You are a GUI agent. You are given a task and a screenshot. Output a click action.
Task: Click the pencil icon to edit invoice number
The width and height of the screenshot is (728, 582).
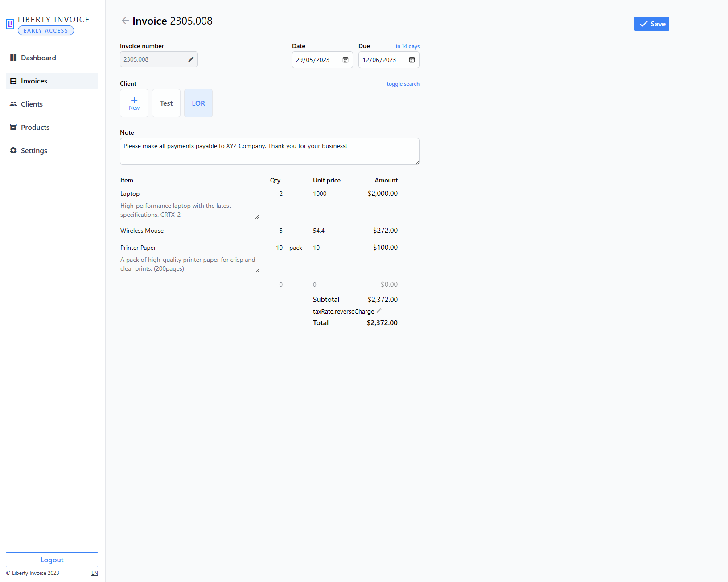click(191, 59)
